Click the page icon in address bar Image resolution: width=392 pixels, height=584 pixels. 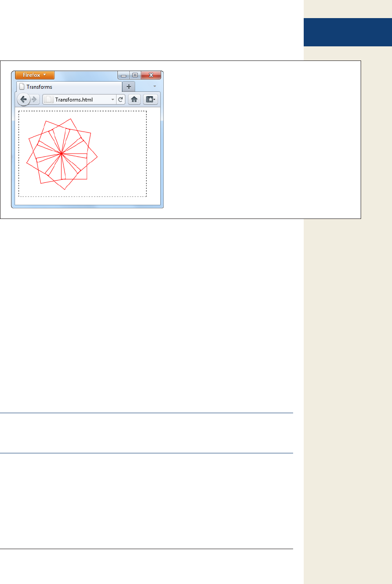(x=49, y=100)
